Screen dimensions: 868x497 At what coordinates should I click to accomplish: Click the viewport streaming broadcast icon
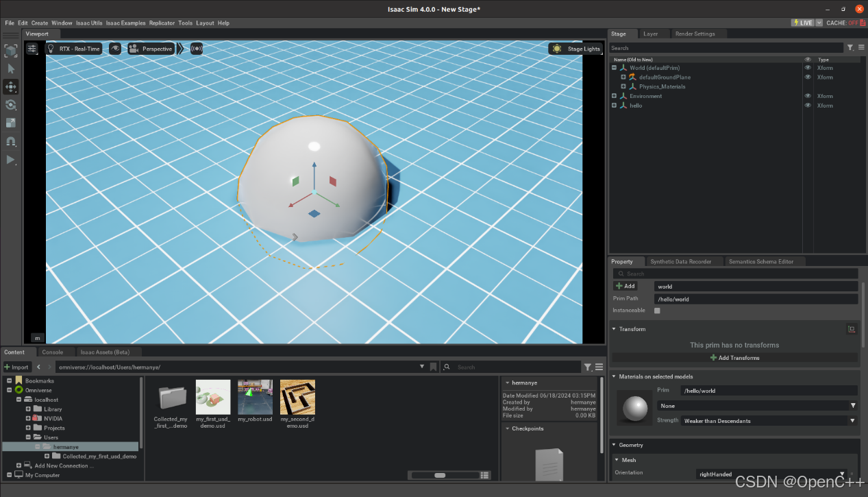(197, 49)
